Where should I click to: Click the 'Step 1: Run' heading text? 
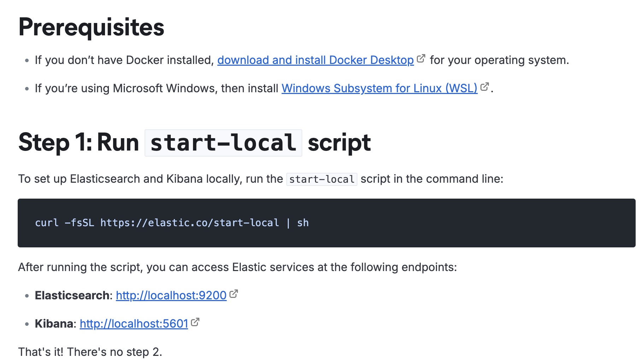pyautogui.click(x=78, y=143)
